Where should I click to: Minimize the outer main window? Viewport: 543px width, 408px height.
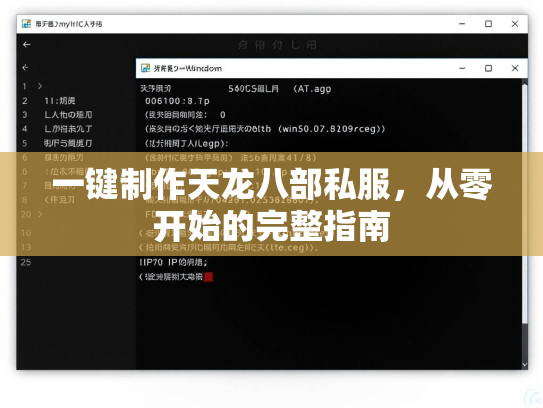pyautogui.click(x=462, y=24)
